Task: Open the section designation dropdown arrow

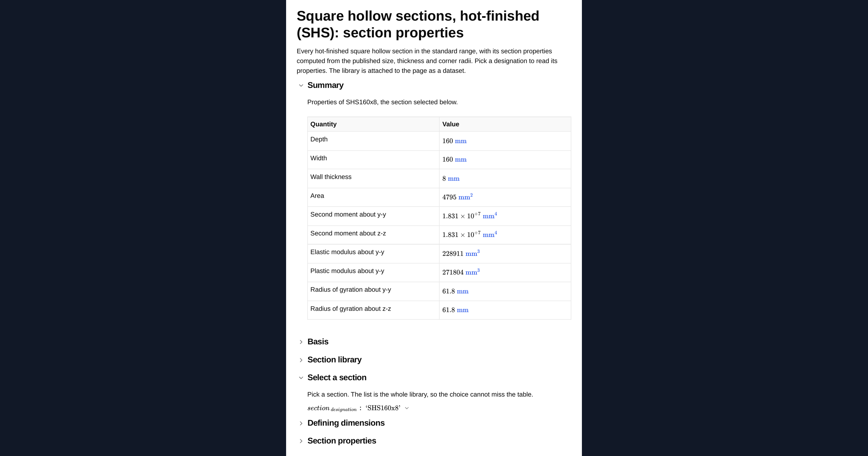Action: pyautogui.click(x=407, y=408)
